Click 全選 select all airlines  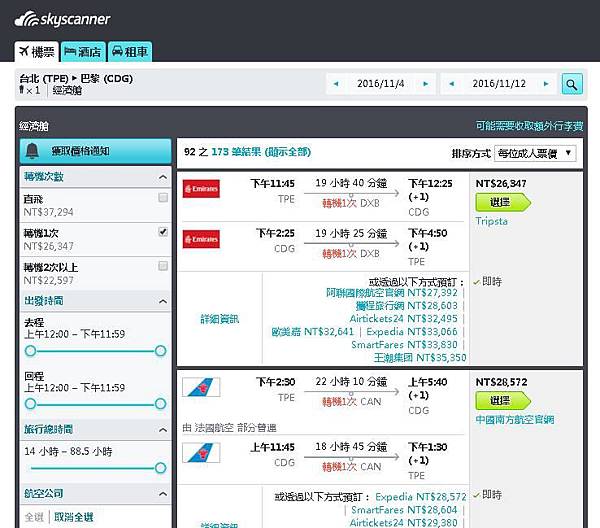pos(34,517)
